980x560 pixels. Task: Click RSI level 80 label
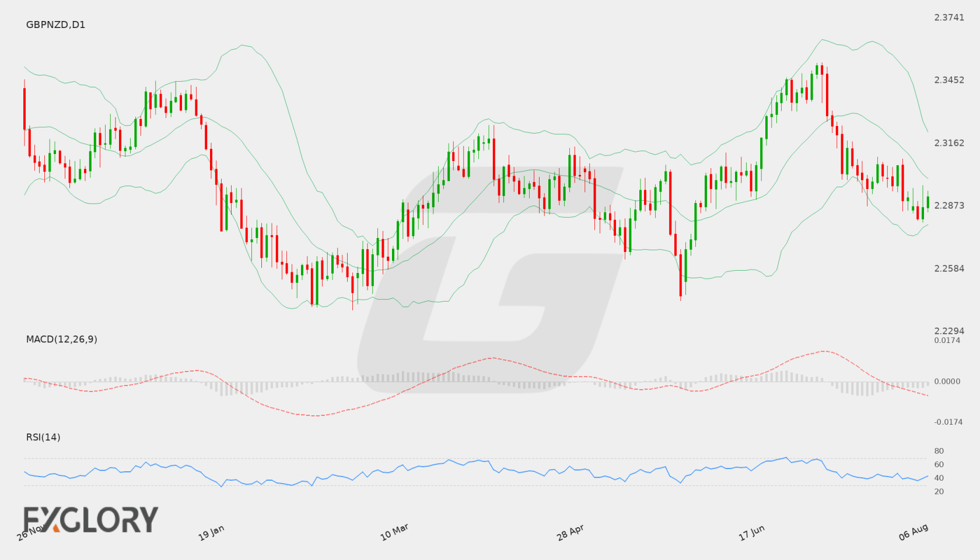(x=939, y=451)
